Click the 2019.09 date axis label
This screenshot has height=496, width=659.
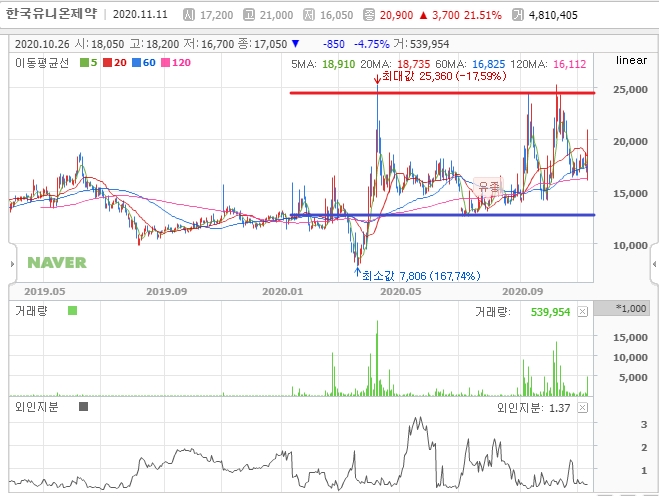pos(166,291)
